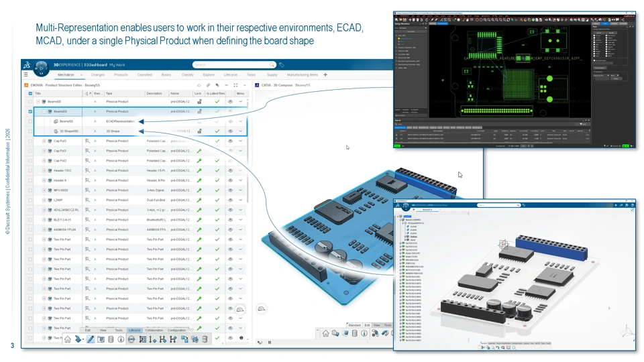Sort by the Is Latest Rev column header
The width and height of the screenshot is (644, 362).
pyautogui.click(x=215, y=94)
